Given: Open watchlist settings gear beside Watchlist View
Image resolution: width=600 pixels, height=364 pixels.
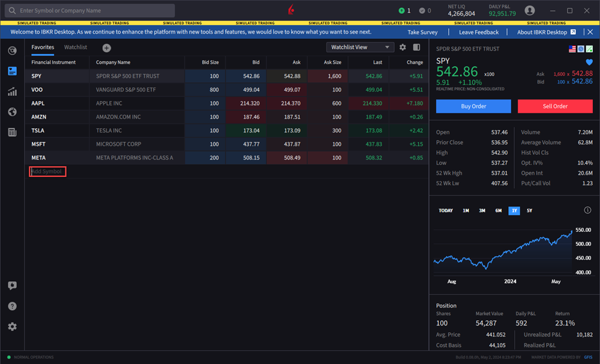Looking at the screenshot, I should 403,47.
